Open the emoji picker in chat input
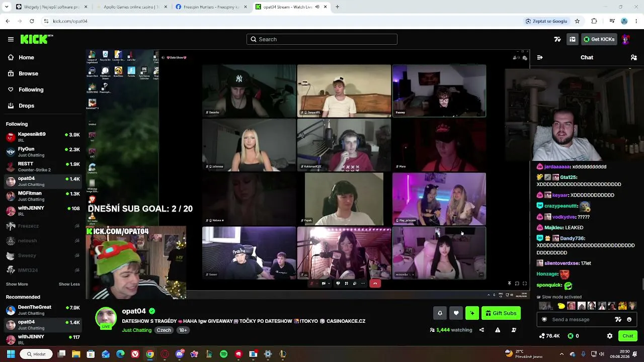The width and height of the screenshot is (644, 362). (629, 320)
